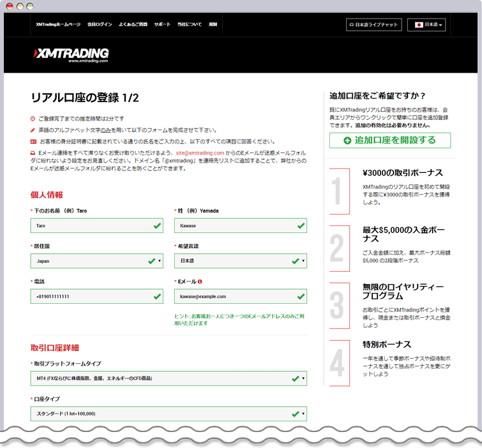
Task: Click the macOS red close button
Action: click(10, 6)
